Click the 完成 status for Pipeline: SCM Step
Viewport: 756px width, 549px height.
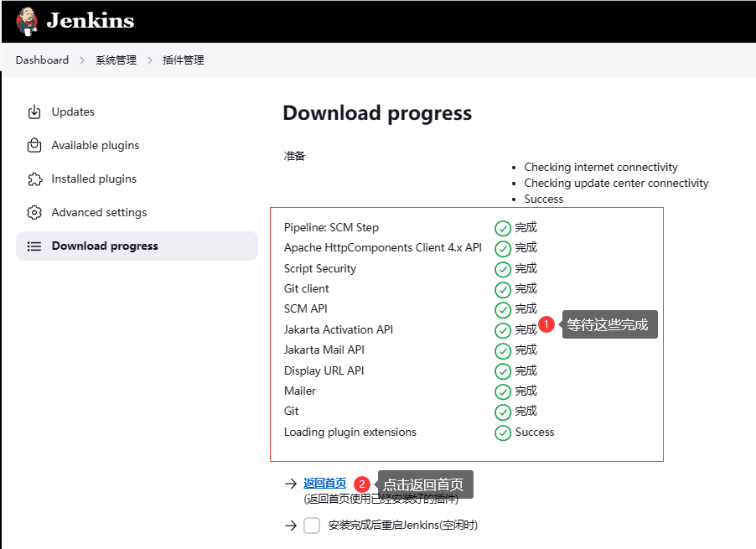click(526, 227)
